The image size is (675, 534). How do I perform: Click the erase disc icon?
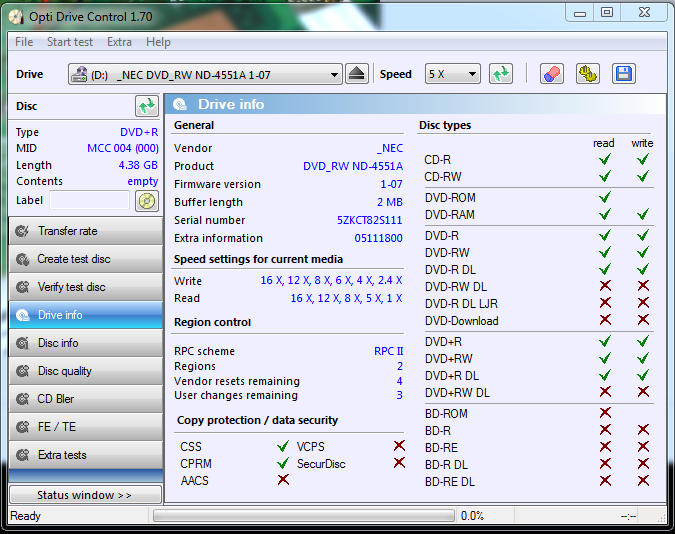click(x=552, y=74)
